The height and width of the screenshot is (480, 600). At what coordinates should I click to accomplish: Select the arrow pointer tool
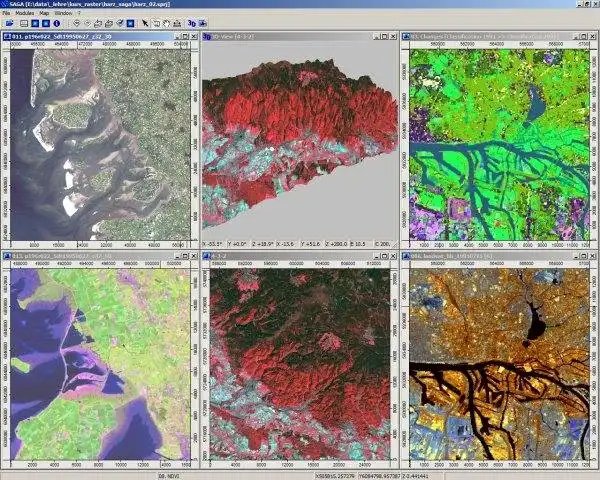tap(145, 21)
